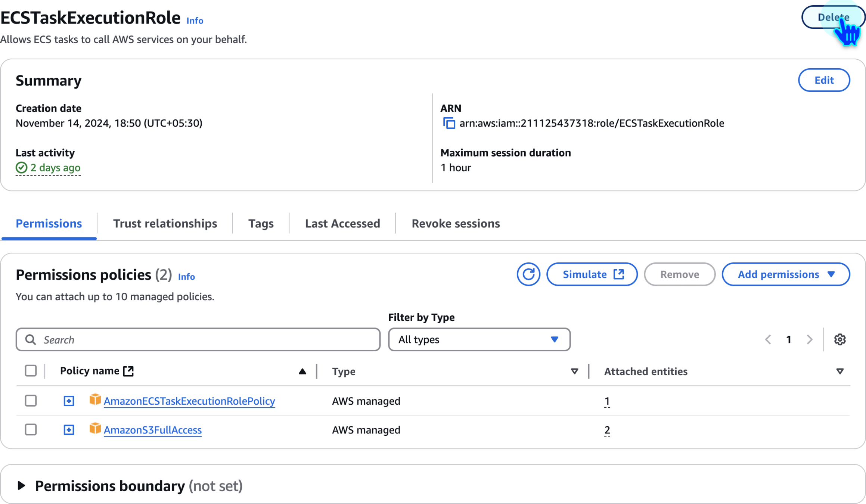Expand the AmazonECSTaskExecutionRolePolicy row with the plus icon
Image resolution: width=866 pixels, height=504 pixels.
tap(69, 401)
